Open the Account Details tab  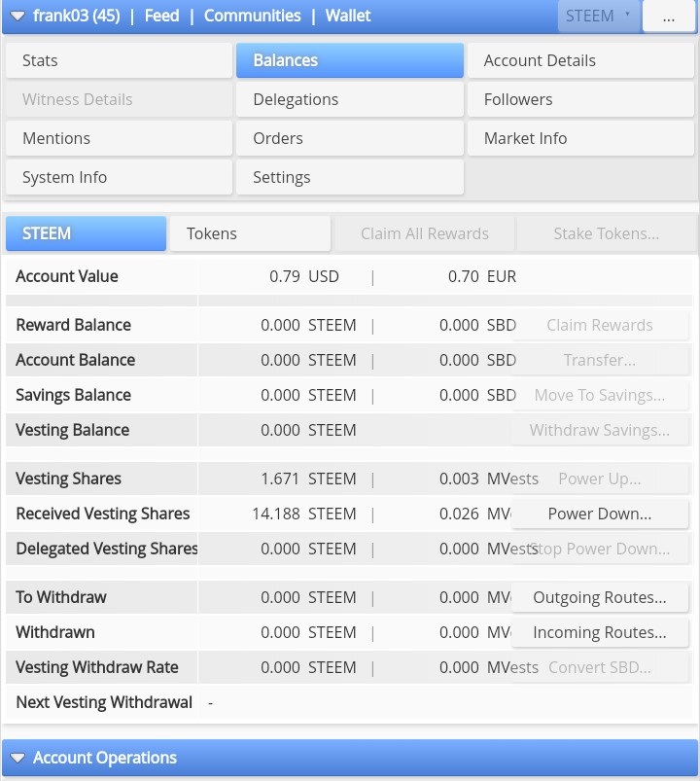(580, 60)
